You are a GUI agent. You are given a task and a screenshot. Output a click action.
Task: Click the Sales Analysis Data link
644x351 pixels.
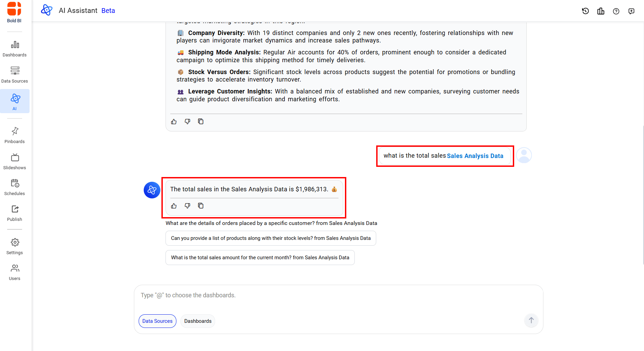point(475,156)
